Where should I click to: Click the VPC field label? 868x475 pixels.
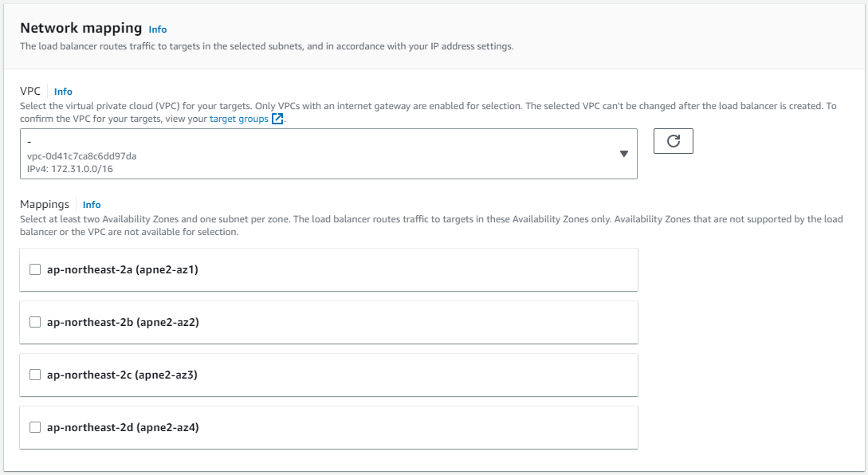coord(30,91)
